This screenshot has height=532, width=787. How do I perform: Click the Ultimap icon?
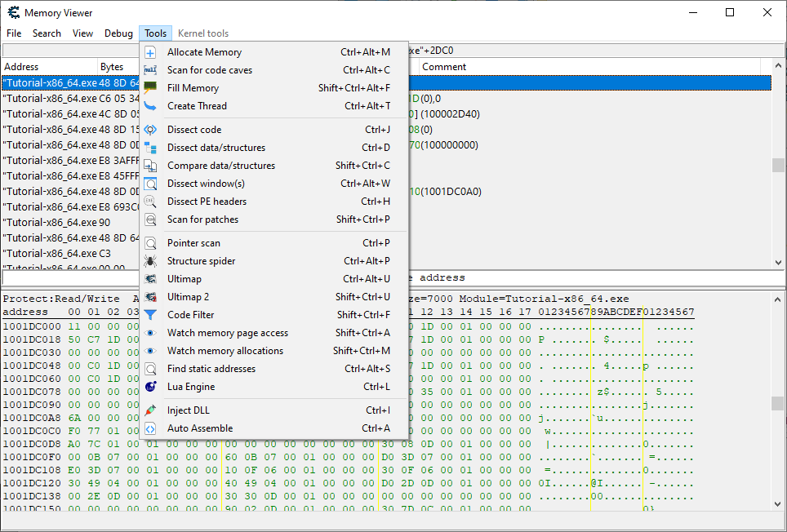tap(150, 279)
